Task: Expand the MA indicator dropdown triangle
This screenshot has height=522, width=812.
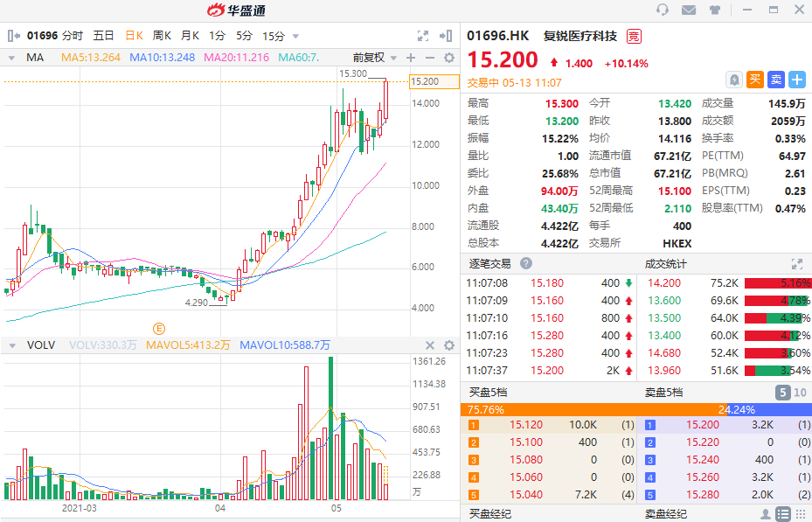Action: point(11,58)
